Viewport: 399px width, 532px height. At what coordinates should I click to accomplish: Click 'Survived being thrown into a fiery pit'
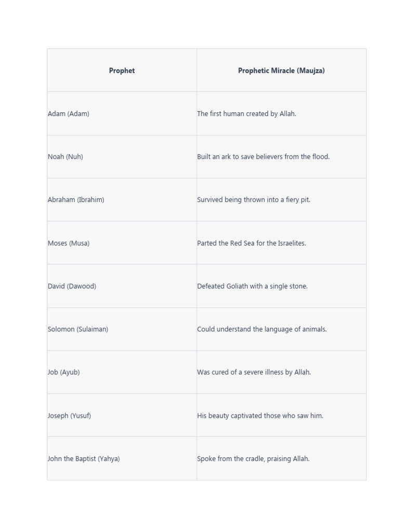(x=254, y=200)
